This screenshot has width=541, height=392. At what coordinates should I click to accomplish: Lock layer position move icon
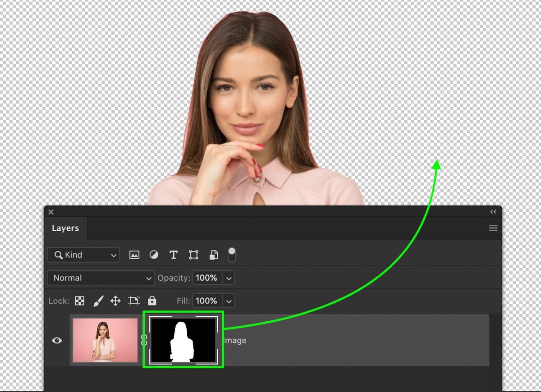click(x=115, y=301)
